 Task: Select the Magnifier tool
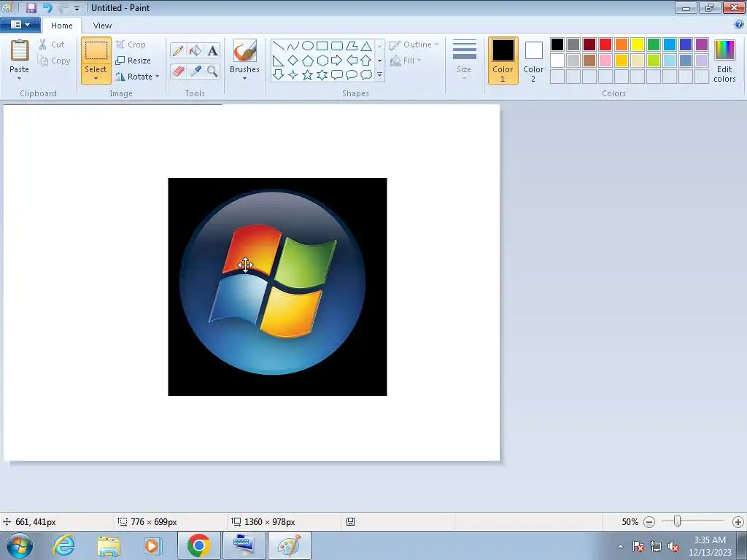212,71
